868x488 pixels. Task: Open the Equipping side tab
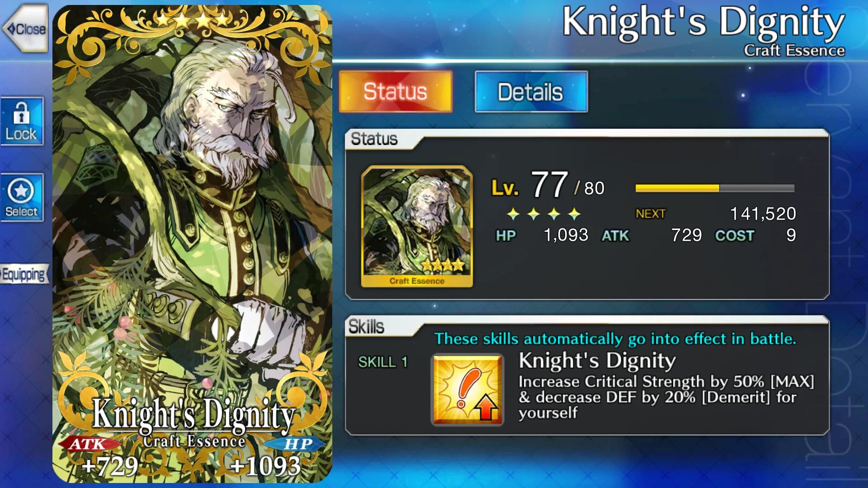pyautogui.click(x=24, y=274)
